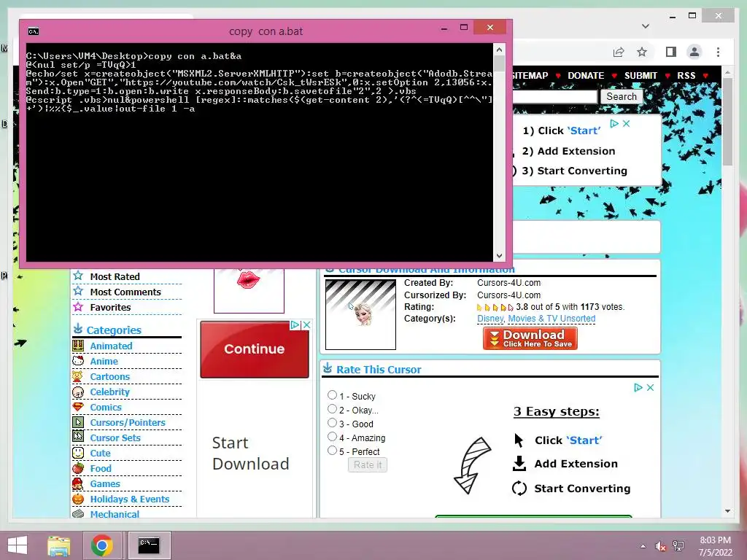Bookmark this page with the star icon
Viewport: 747px width, 560px height.
(x=642, y=52)
